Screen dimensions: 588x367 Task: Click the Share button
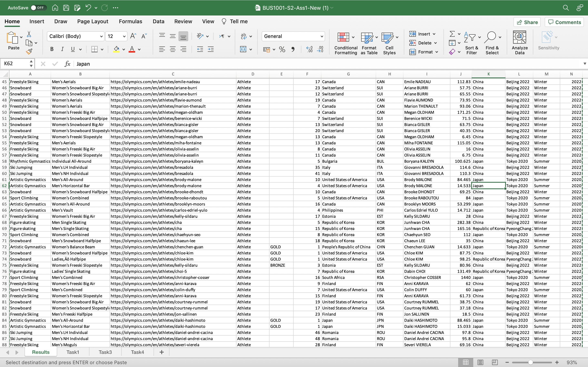click(x=527, y=22)
